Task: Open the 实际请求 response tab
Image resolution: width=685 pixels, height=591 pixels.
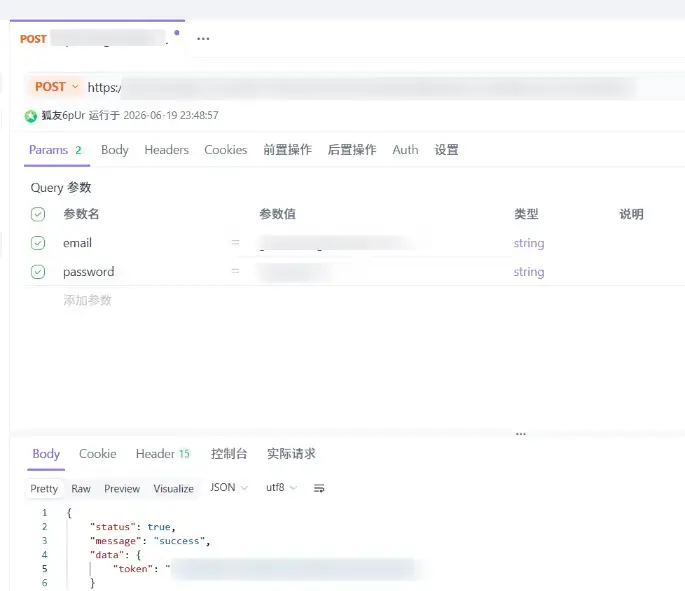Action: (291, 454)
